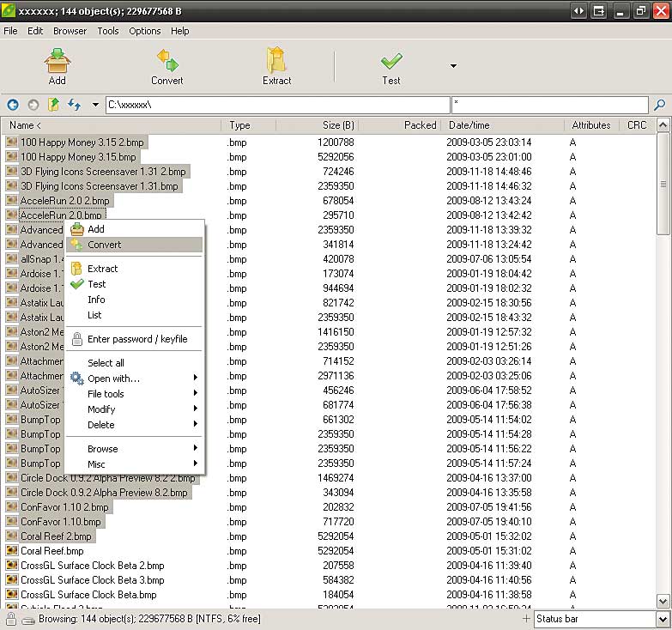Select 100 Happy Money 3.15 2.bmp
The width and height of the screenshot is (672, 630).
pyautogui.click(x=82, y=142)
